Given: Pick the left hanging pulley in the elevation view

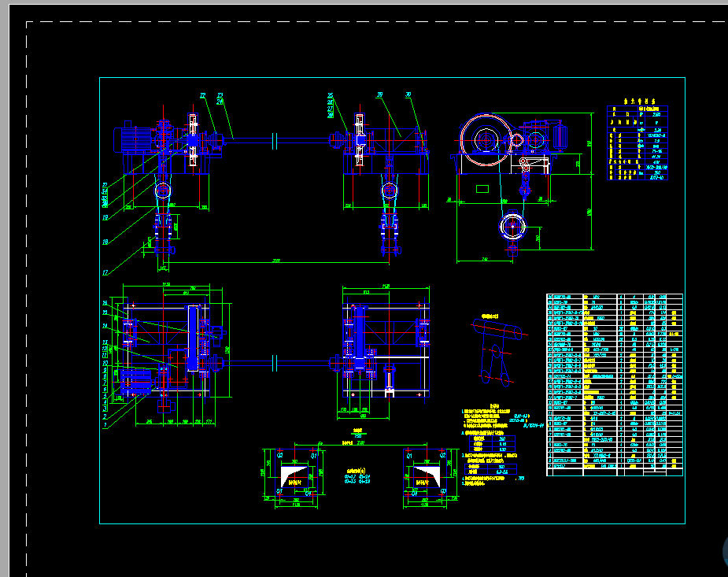Looking at the screenshot, I should pyautogui.click(x=163, y=190).
